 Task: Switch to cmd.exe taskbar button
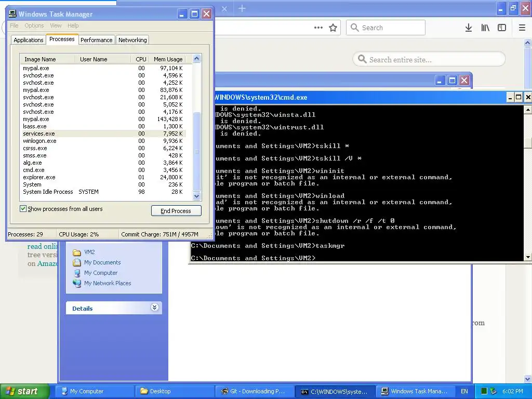(x=335, y=391)
